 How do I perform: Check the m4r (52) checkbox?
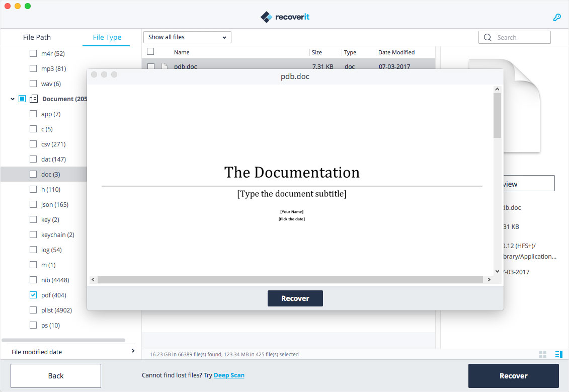point(33,53)
